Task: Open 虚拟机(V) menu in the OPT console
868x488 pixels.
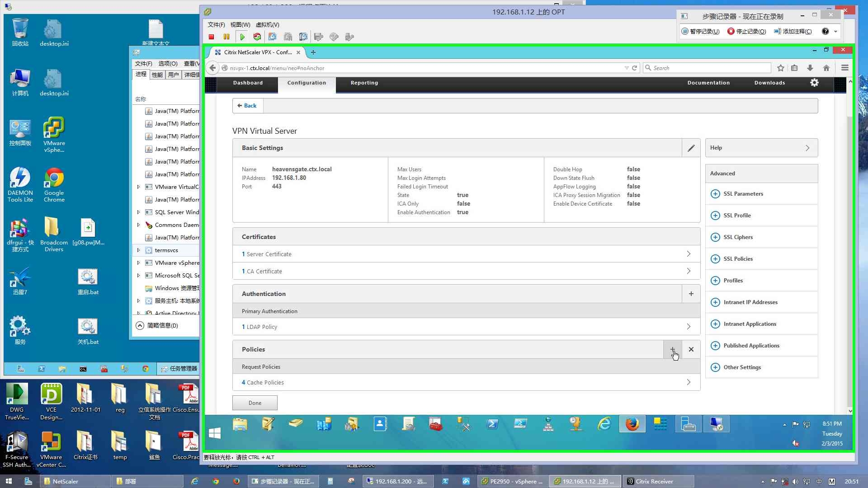Action: 267,25
